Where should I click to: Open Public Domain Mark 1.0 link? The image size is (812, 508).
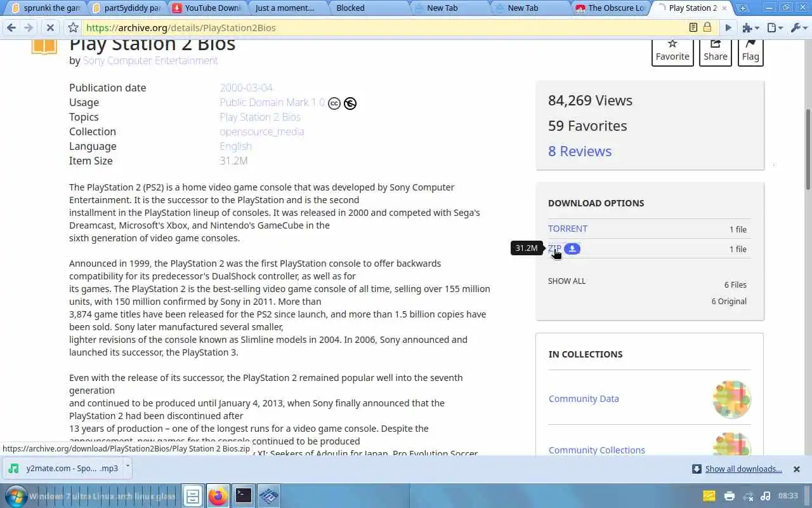pyautogui.click(x=272, y=102)
